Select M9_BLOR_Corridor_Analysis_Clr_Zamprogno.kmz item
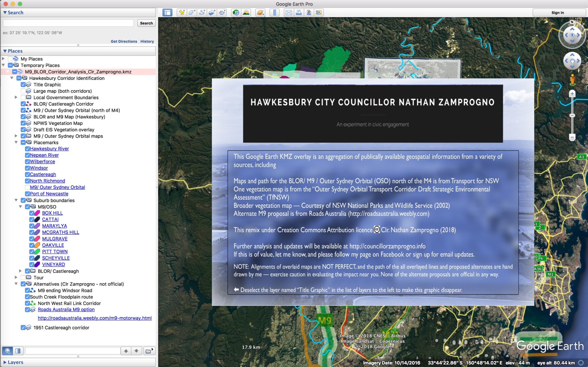Image resolution: width=588 pixels, height=367 pixels. [78, 72]
